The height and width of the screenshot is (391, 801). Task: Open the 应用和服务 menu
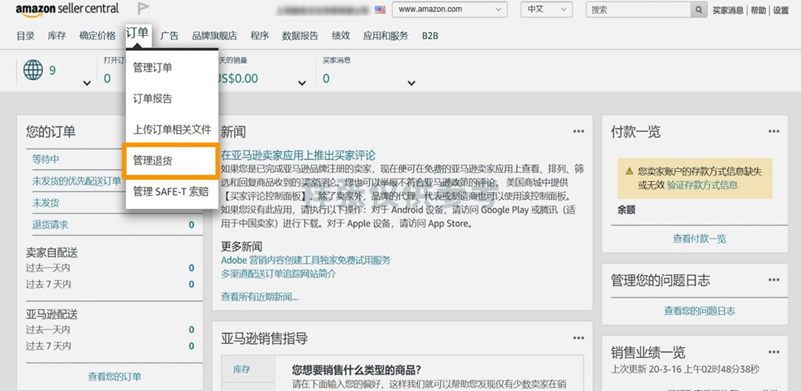click(386, 36)
